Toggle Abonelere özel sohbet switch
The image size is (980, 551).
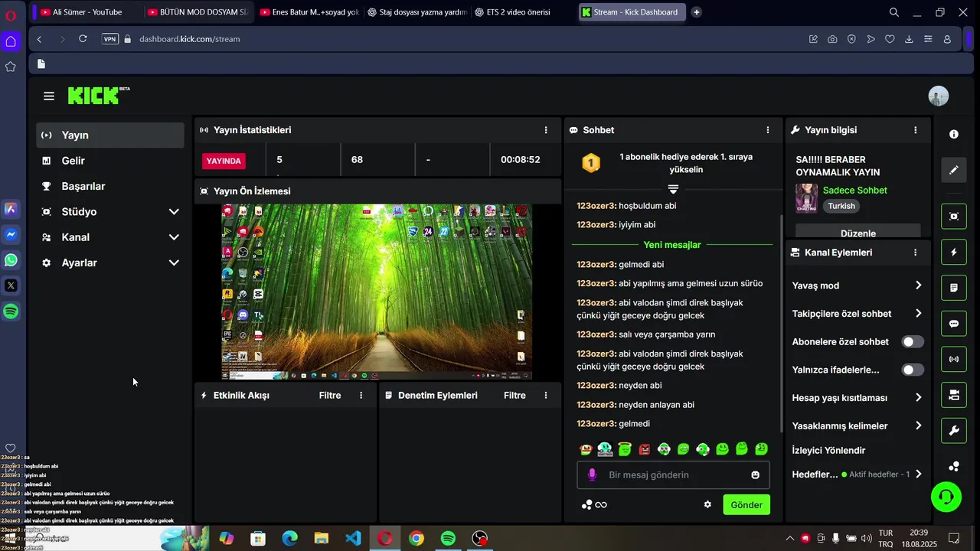[913, 341]
